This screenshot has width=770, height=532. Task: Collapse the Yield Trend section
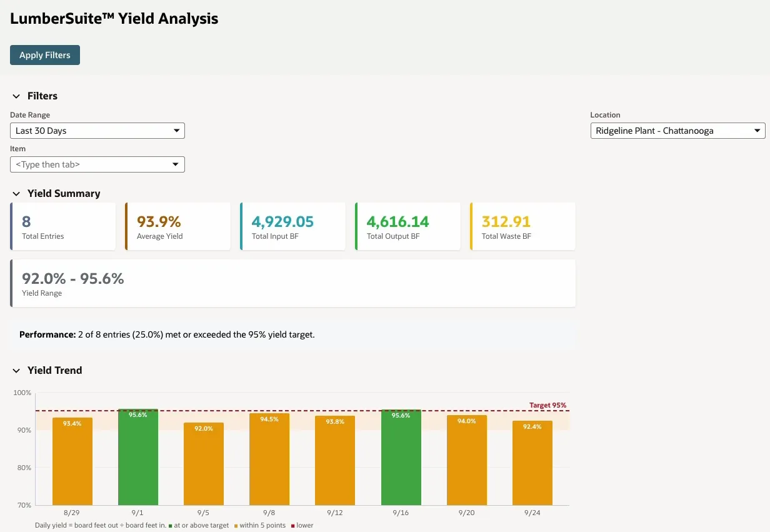(16, 371)
